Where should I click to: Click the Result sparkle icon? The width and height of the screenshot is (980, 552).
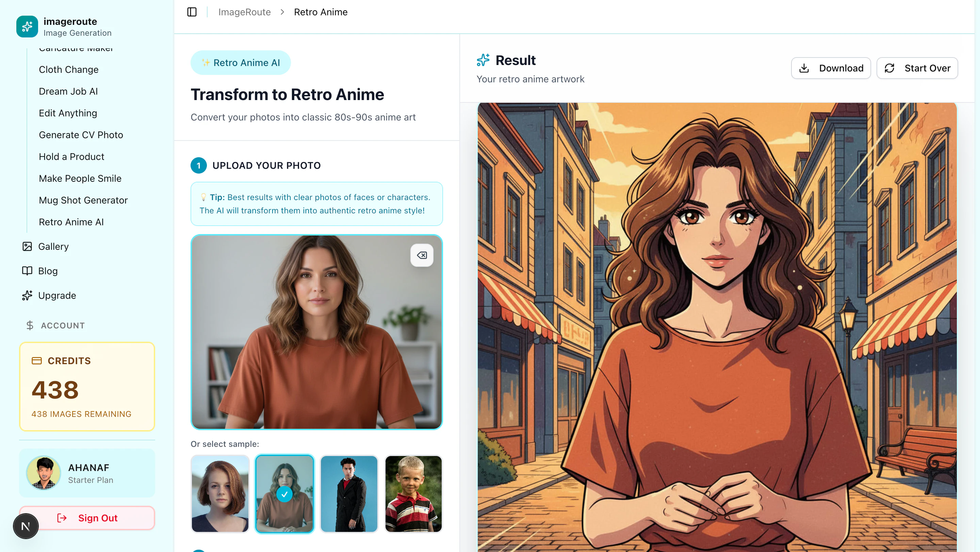(x=483, y=60)
